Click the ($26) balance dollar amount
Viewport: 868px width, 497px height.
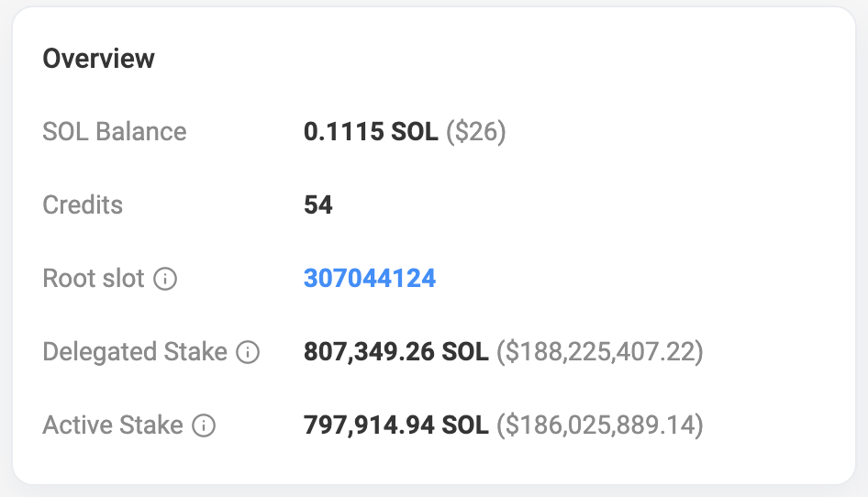pyautogui.click(x=476, y=132)
